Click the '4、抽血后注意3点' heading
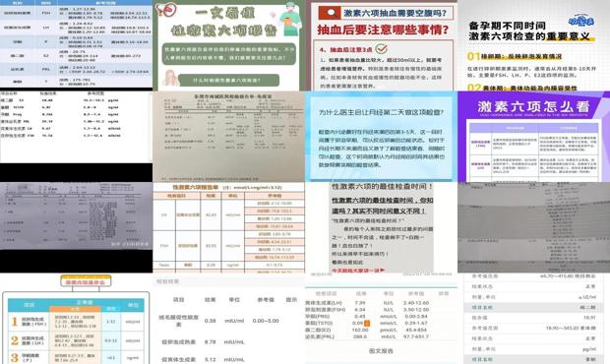The height and width of the screenshot is (364, 610). click(346, 50)
